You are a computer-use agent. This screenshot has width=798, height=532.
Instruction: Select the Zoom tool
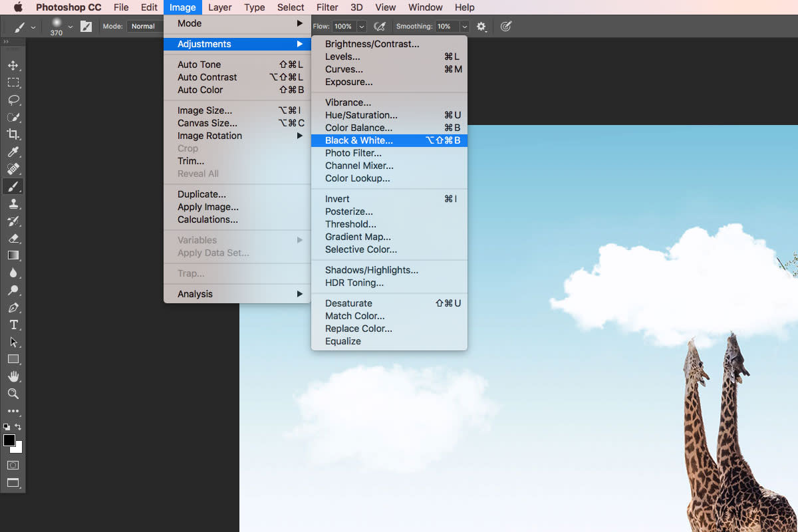[x=13, y=394]
